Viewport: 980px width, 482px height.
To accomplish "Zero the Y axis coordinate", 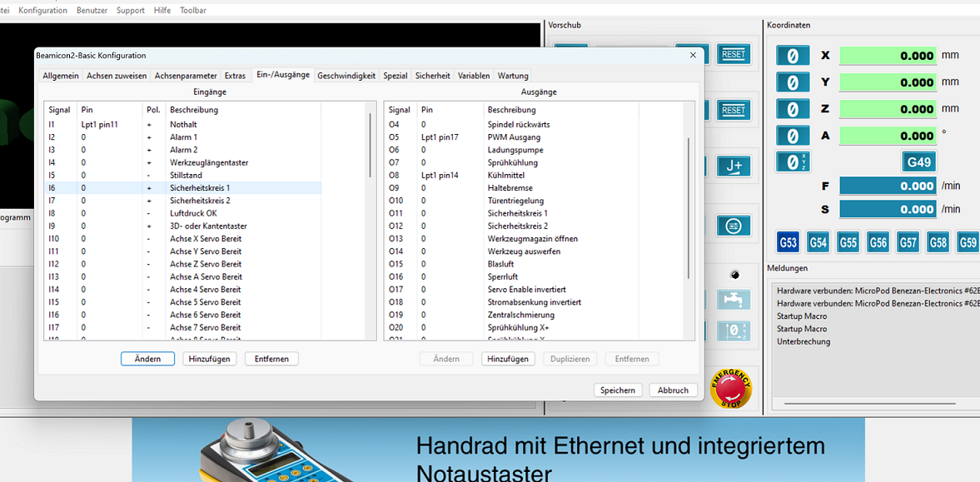I will (793, 82).
